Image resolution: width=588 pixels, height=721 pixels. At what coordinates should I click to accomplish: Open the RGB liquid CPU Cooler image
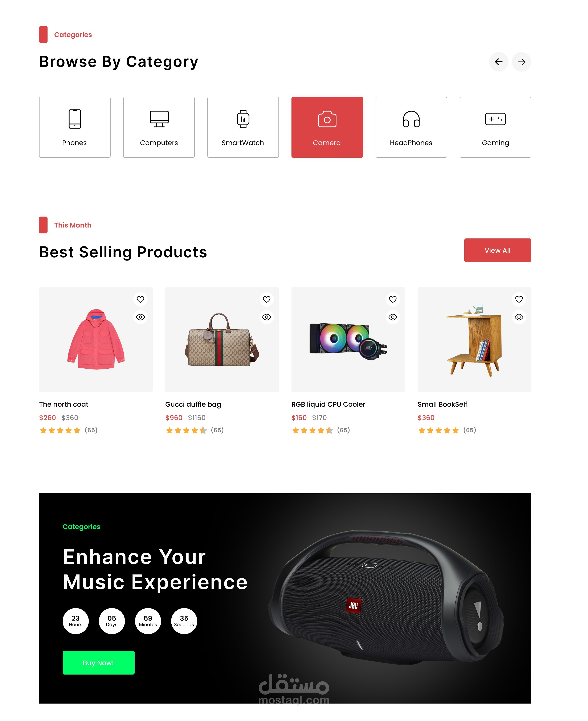pos(348,340)
